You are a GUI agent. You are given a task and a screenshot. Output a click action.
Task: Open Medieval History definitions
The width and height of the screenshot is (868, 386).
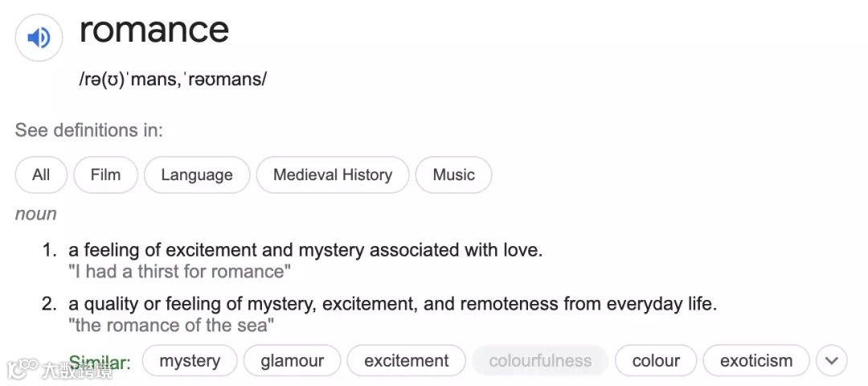pyautogui.click(x=333, y=175)
